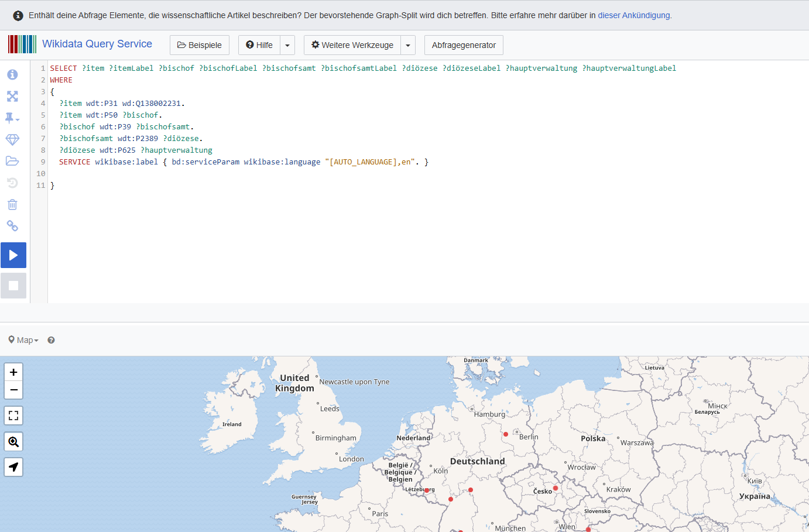Open the diamond icon in sidebar

12,139
